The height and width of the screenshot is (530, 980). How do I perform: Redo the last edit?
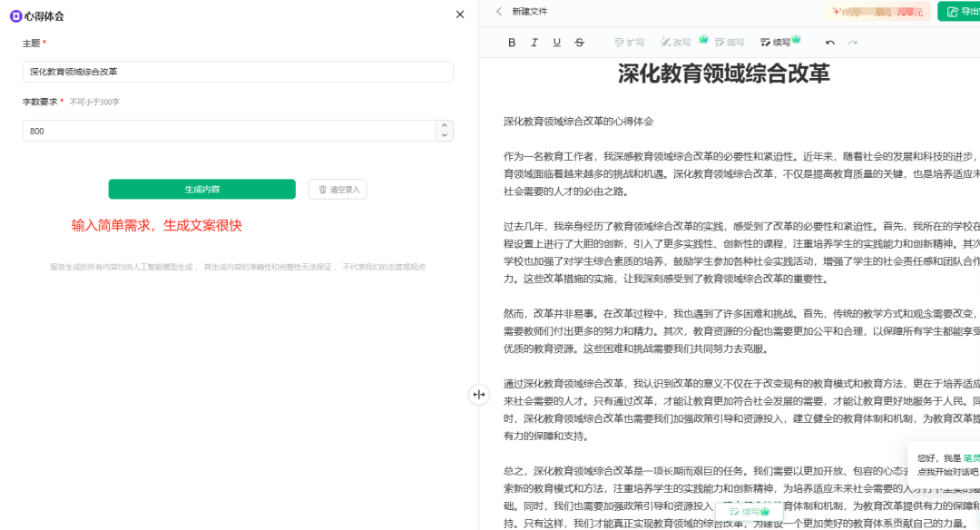pyautogui.click(x=852, y=42)
